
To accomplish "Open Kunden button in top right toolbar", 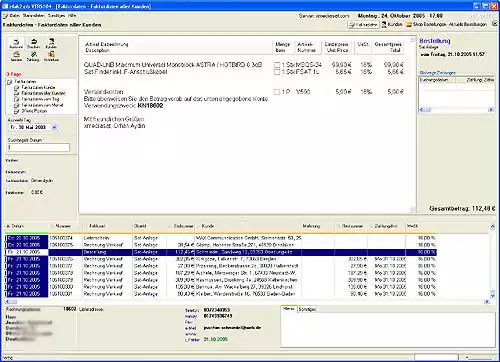I will tap(392, 24).
